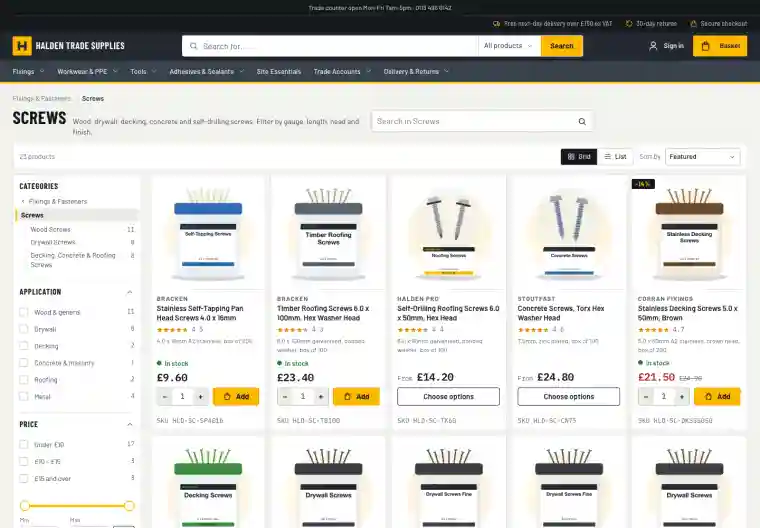
Task: Click the maximum price slider handle
Action: (129, 506)
